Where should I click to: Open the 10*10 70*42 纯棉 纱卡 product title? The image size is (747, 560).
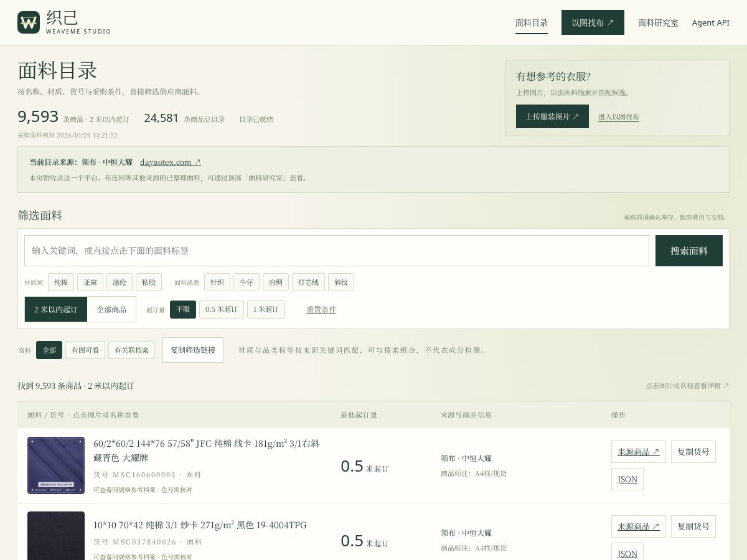tap(200, 525)
